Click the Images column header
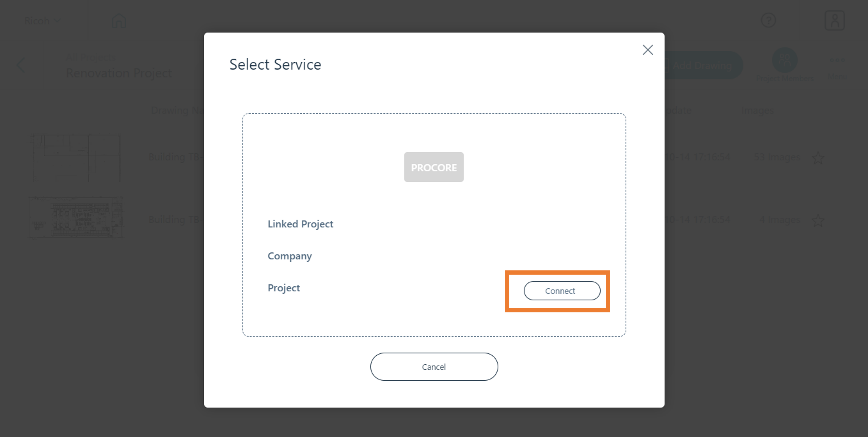 tap(757, 110)
